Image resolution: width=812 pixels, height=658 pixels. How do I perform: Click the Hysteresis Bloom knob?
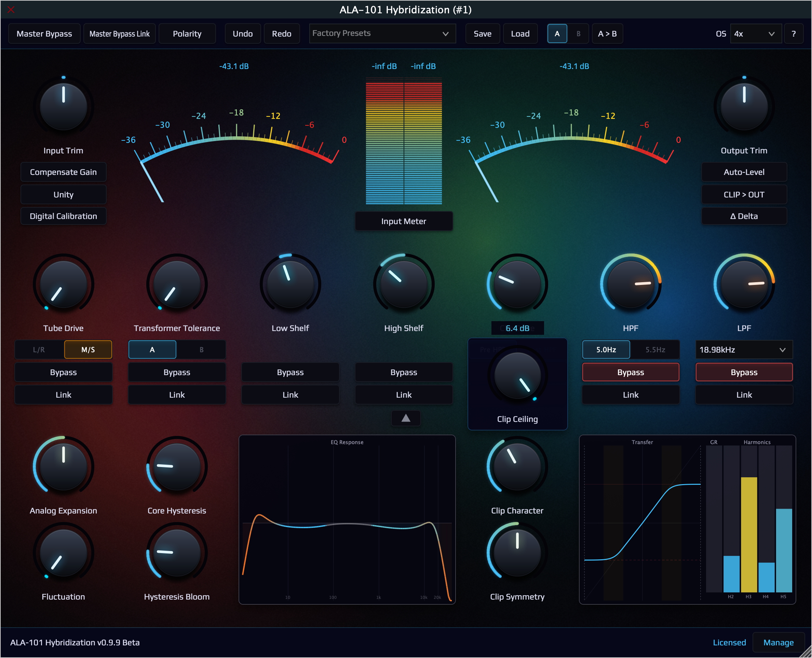pos(177,553)
